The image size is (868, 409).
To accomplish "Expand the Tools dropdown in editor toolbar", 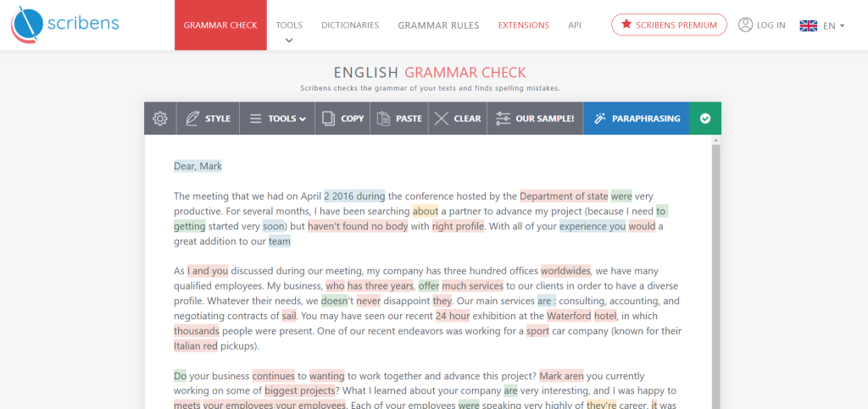I will click(277, 119).
